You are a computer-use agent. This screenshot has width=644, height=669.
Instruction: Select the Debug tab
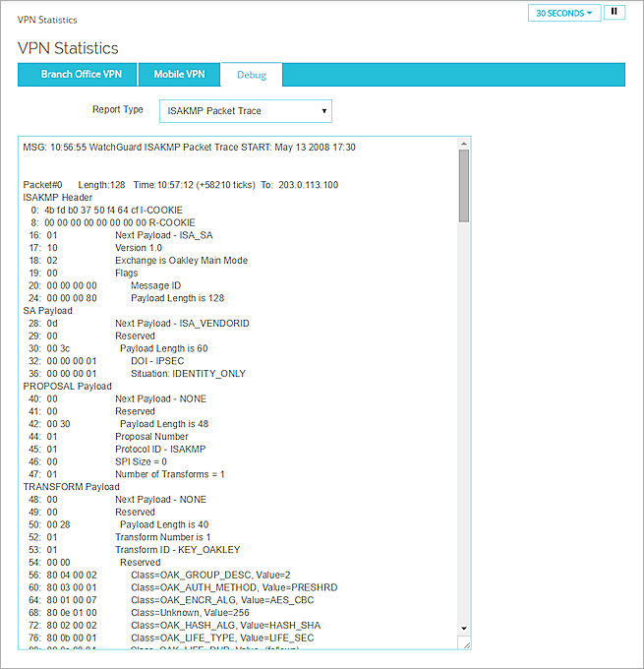pyautogui.click(x=252, y=75)
